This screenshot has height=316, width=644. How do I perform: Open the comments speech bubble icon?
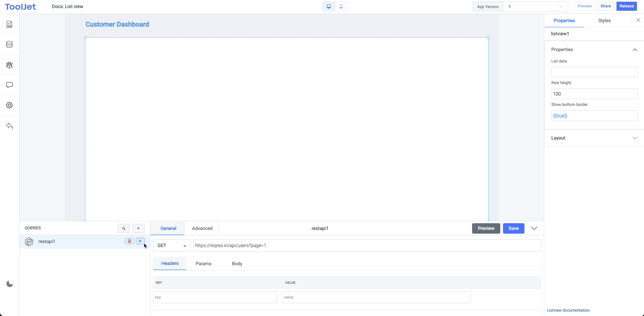[x=9, y=85]
